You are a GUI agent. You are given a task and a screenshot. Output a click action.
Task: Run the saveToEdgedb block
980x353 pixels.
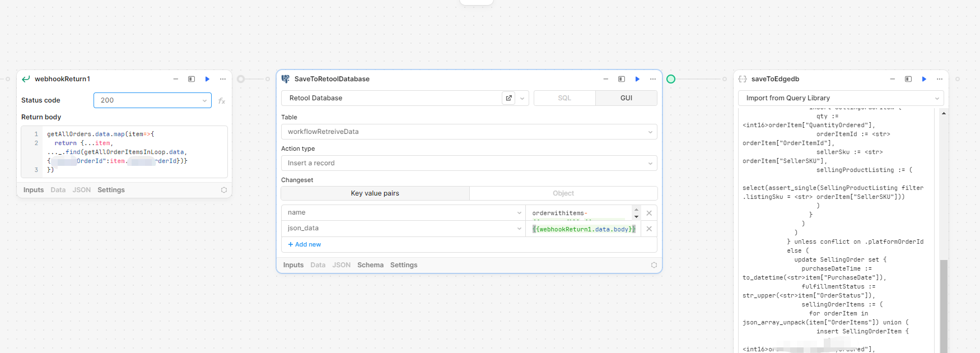[x=924, y=79]
